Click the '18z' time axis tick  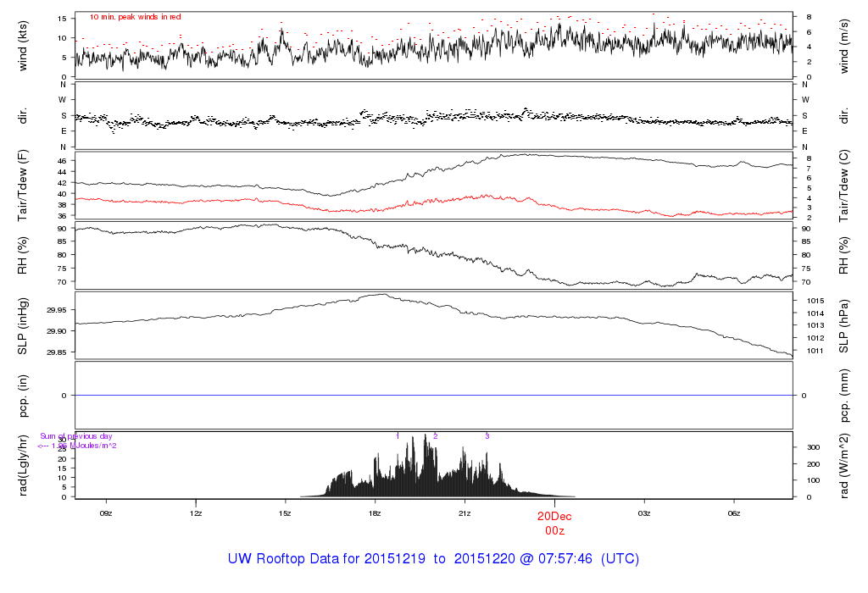tap(375, 513)
